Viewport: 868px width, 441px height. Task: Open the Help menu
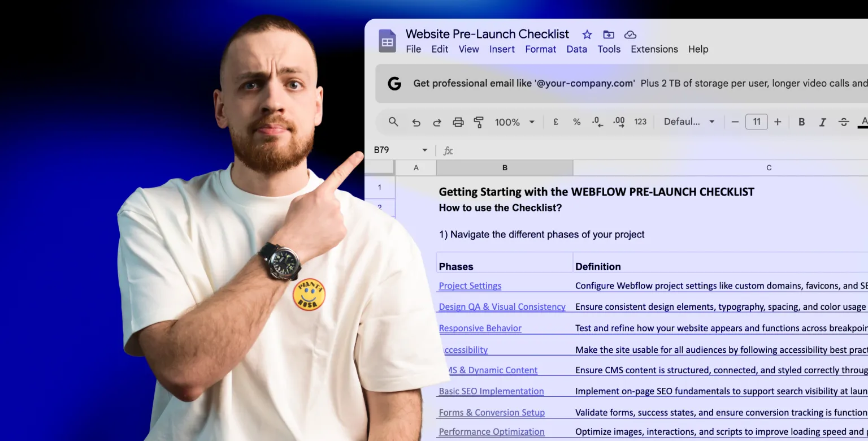point(698,49)
